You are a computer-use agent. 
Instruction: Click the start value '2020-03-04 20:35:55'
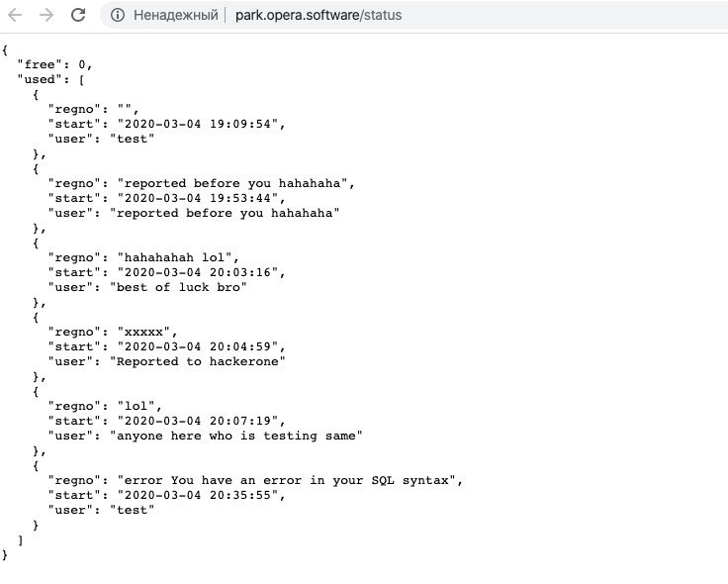(198, 495)
